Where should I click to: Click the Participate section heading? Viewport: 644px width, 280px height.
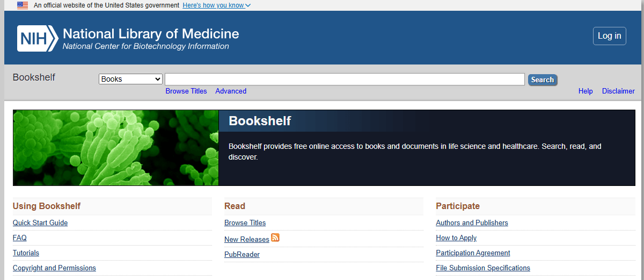458,206
